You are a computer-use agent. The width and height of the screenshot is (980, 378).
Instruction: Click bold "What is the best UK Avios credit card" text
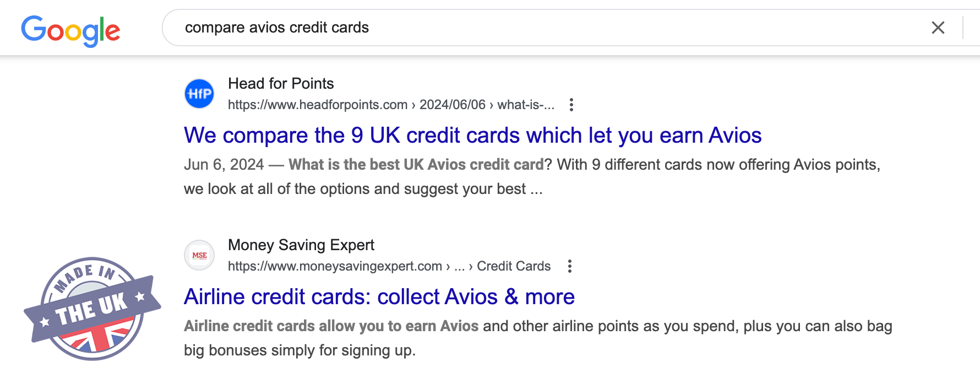click(416, 165)
